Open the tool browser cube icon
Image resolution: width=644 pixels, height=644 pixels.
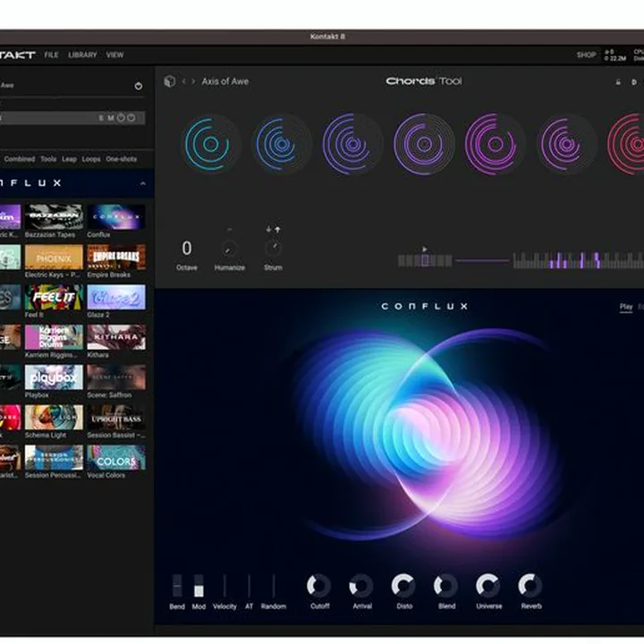click(170, 81)
